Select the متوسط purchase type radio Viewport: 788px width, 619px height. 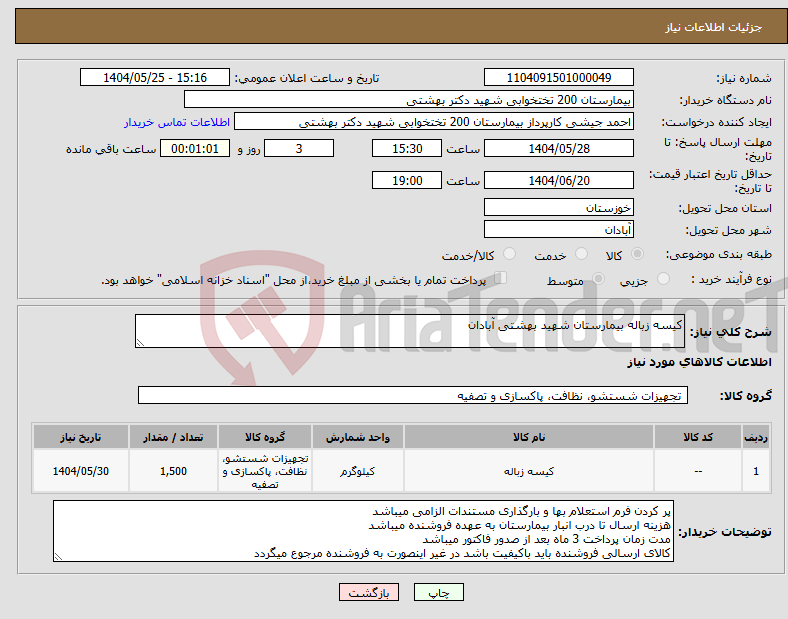pos(598,278)
